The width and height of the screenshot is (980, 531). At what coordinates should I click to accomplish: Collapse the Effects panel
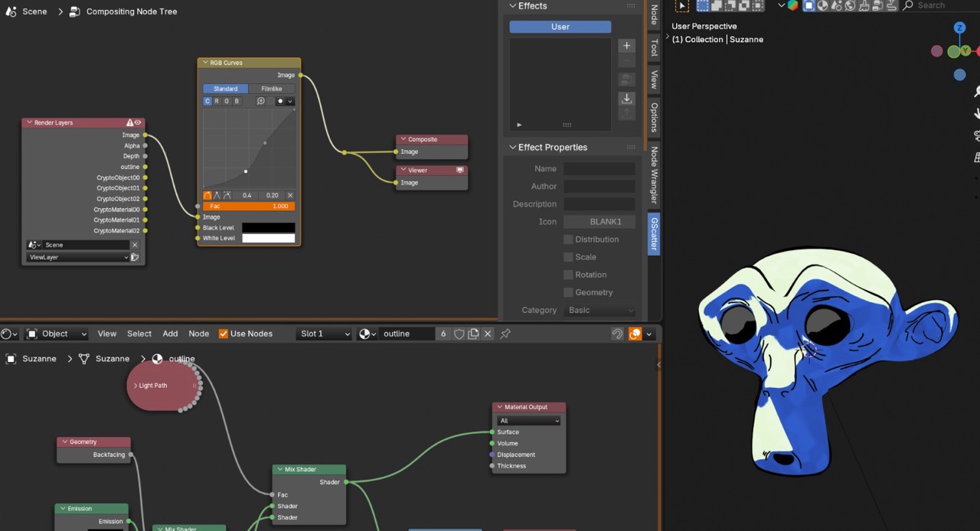click(x=513, y=5)
